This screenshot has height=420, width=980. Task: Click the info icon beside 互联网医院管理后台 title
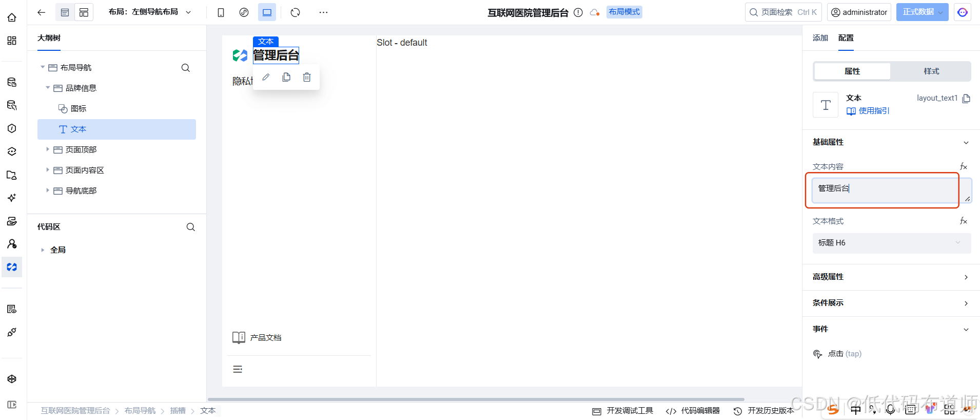tap(578, 12)
